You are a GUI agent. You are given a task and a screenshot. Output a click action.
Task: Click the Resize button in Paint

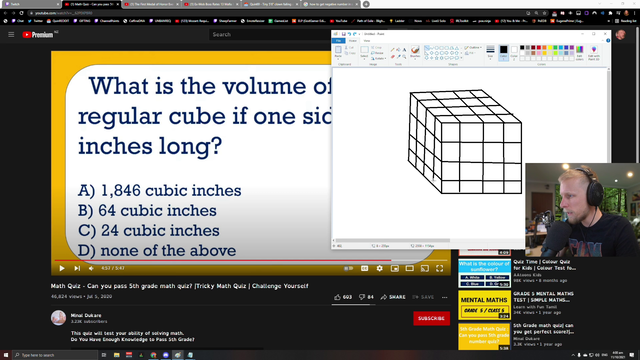pos(377,53)
